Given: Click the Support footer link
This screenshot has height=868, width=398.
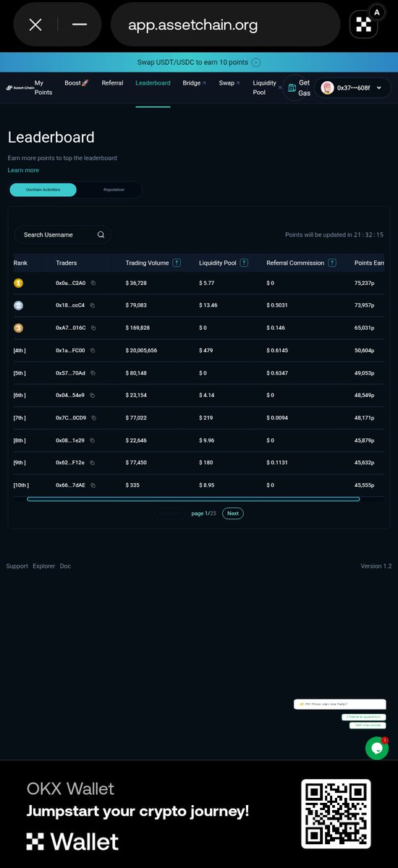Looking at the screenshot, I should pyautogui.click(x=17, y=566).
